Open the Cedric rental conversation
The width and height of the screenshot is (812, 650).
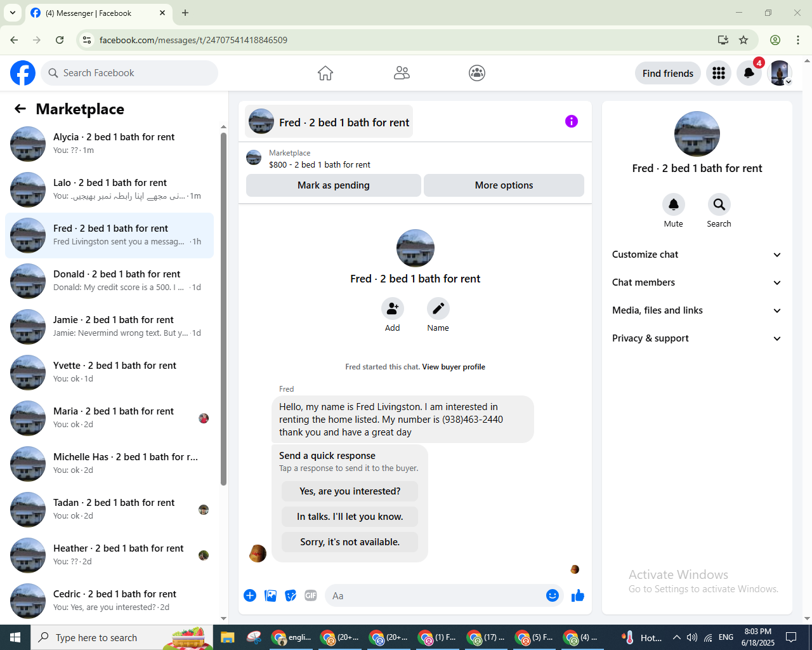coord(110,601)
